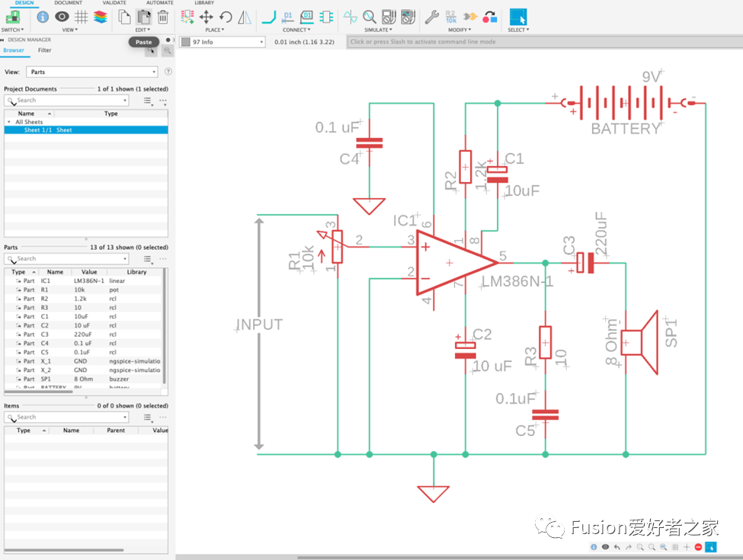The image size is (743, 560).
Task: Click the SIMULATE group label
Action: (378, 30)
